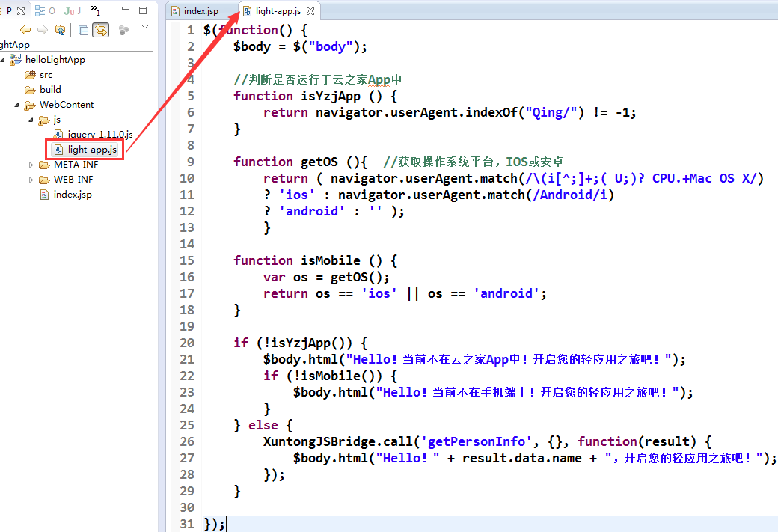Viewport: 778px width, 532px height.
Task: Open the View Menu triangle dropdown
Action: pos(145,27)
